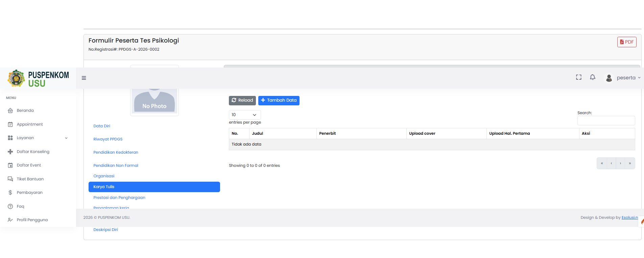Click the Tambah Data button

click(x=279, y=100)
